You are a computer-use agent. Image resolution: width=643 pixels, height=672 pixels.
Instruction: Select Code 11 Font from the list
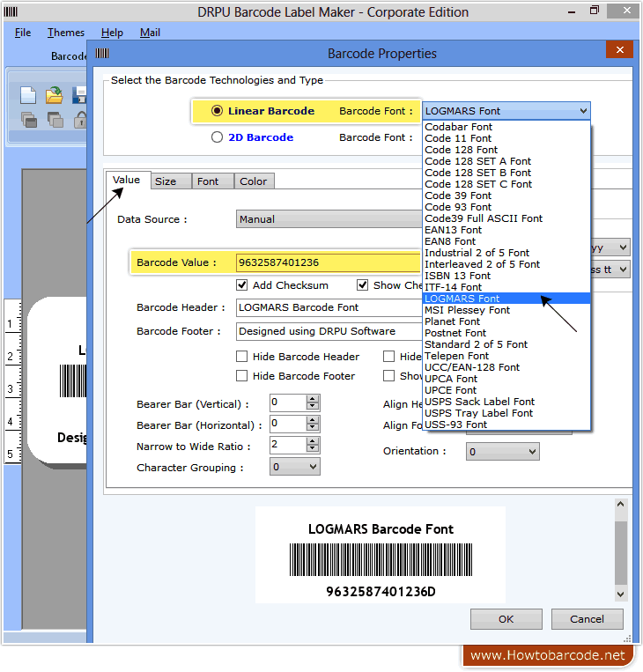[506, 138]
